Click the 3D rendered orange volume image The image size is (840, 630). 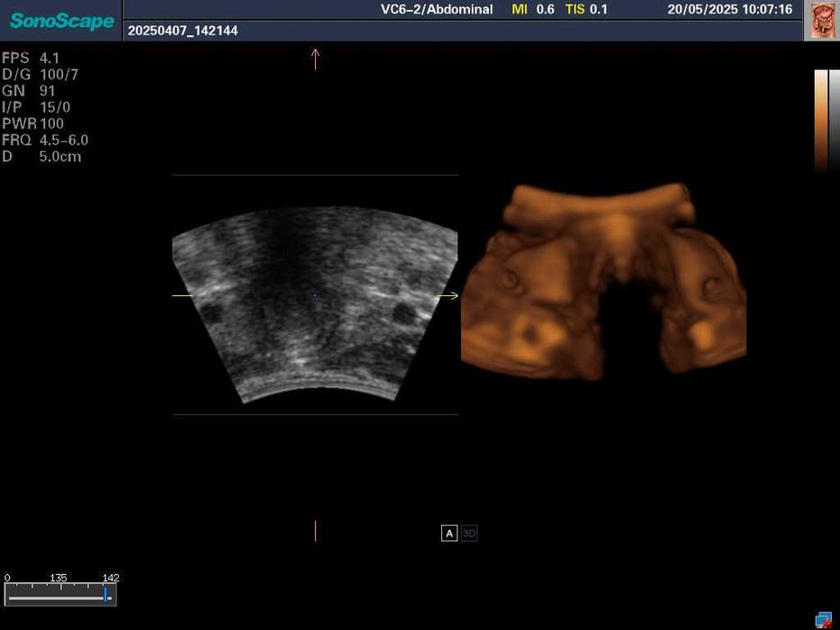pyautogui.click(x=603, y=282)
